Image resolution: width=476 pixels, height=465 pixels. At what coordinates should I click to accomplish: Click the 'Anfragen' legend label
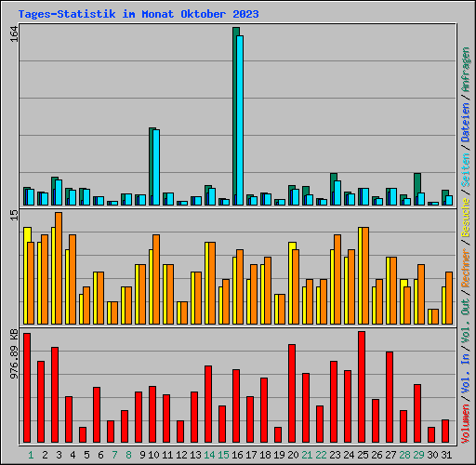pyautogui.click(x=466, y=70)
